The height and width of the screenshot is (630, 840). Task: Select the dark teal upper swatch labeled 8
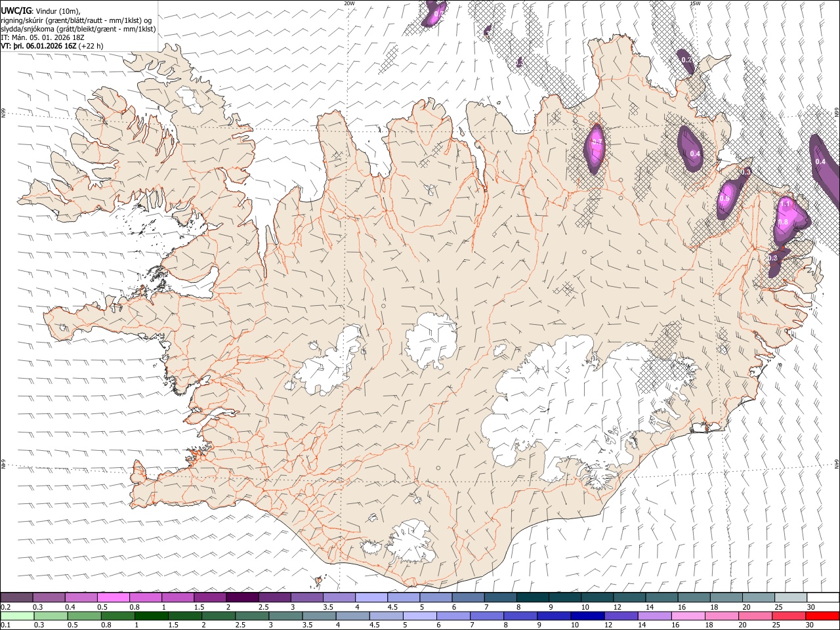click(x=533, y=597)
